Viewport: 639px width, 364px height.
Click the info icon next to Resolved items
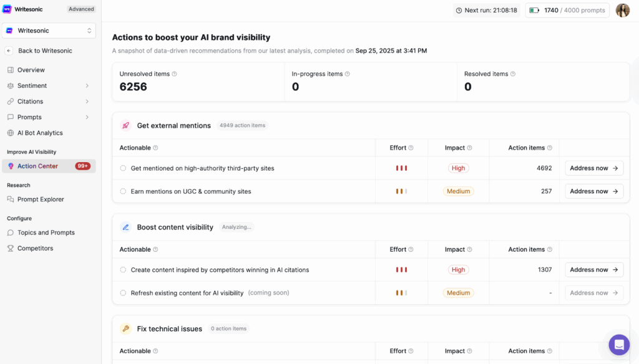[513, 74]
